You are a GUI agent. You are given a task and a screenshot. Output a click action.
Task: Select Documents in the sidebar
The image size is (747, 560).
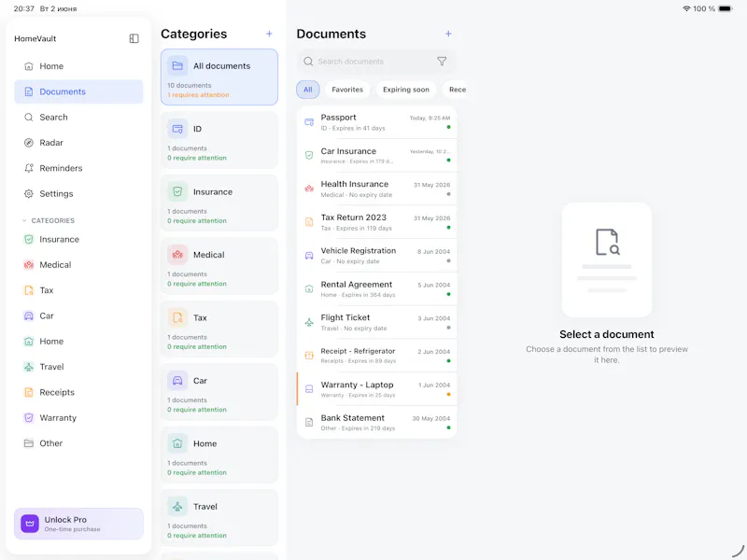[x=78, y=91]
